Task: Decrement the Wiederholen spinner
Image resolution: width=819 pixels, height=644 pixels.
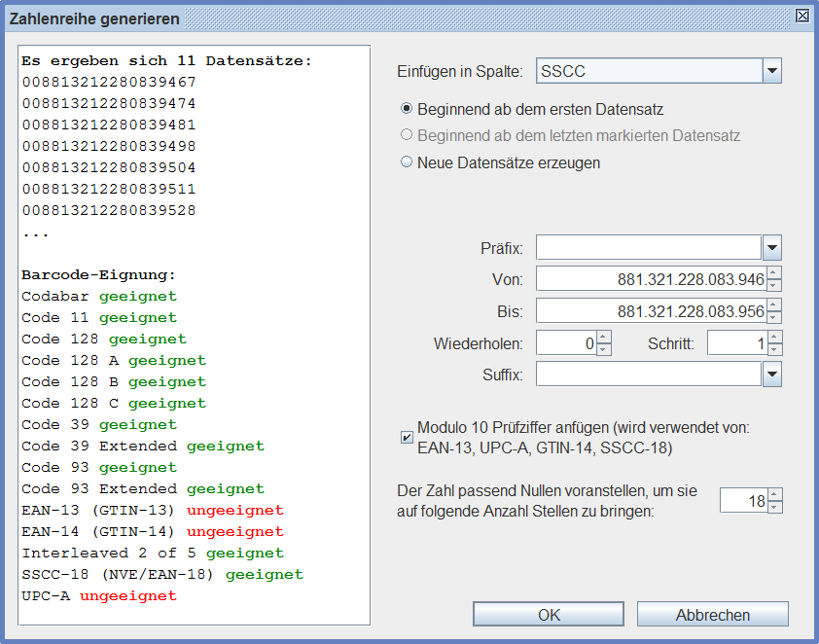Action: pyautogui.click(x=604, y=349)
